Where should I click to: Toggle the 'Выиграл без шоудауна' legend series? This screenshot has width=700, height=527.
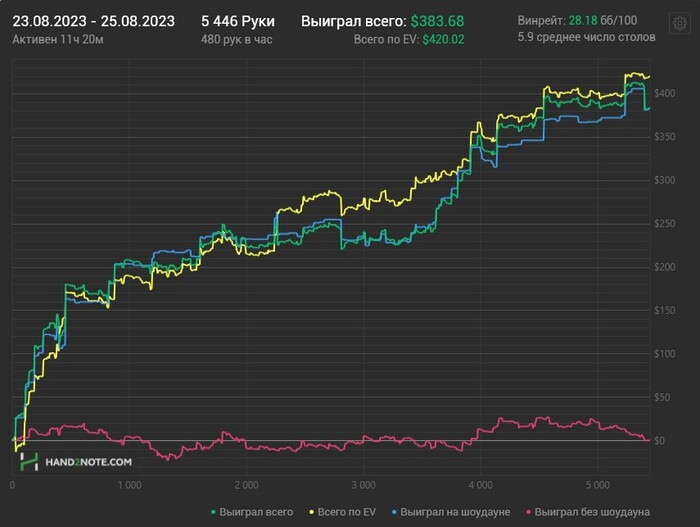(588, 512)
